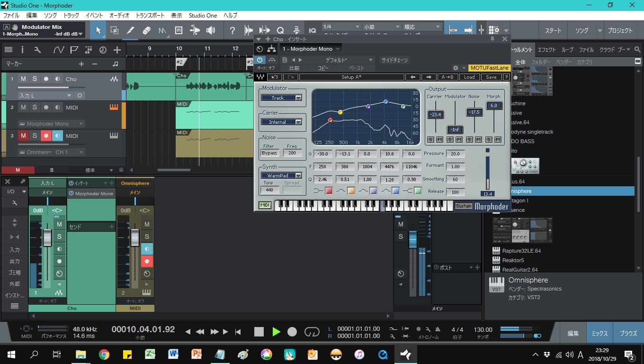This screenshot has height=364, width=644.
Task: Open the plugin editor gear settings icon
Action: coord(455,68)
